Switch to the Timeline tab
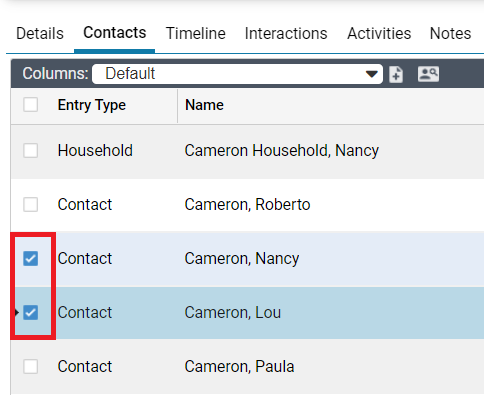 pyautogui.click(x=196, y=34)
